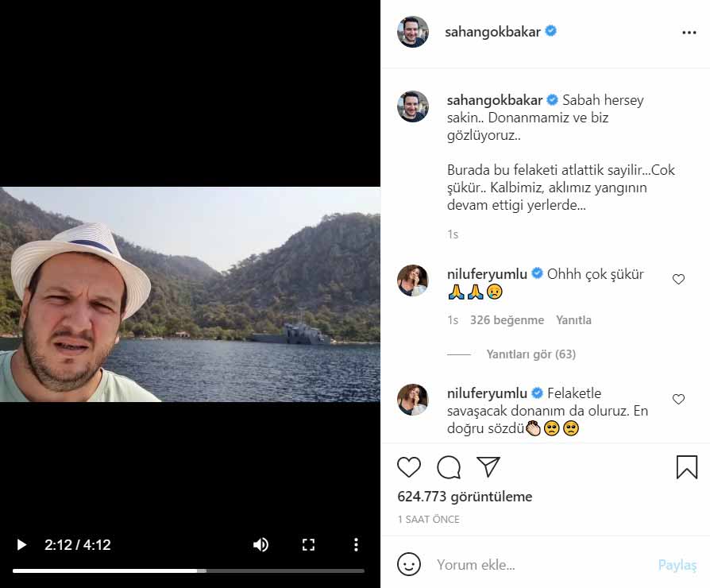Click the comment speech bubble icon
This screenshot has width=710, height=588.
coord(449,466)
